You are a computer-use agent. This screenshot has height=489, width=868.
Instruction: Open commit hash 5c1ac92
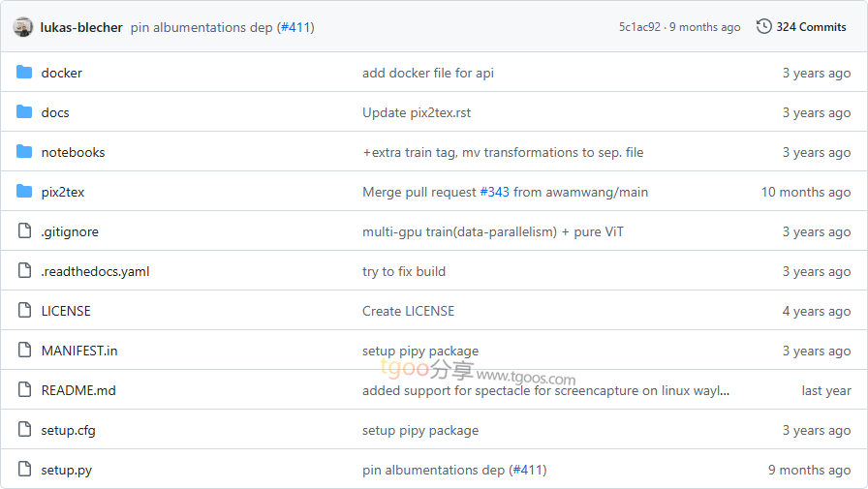[640, 27]
